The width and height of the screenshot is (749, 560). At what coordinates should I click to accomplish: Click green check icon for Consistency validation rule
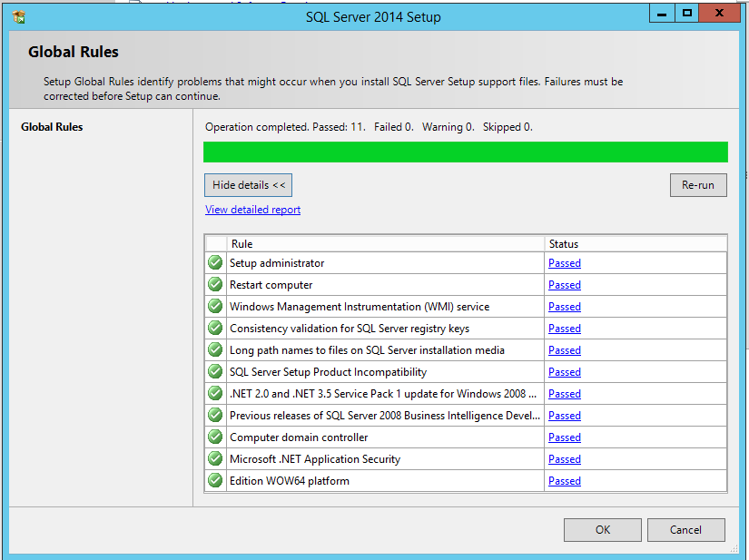(215, 328)
